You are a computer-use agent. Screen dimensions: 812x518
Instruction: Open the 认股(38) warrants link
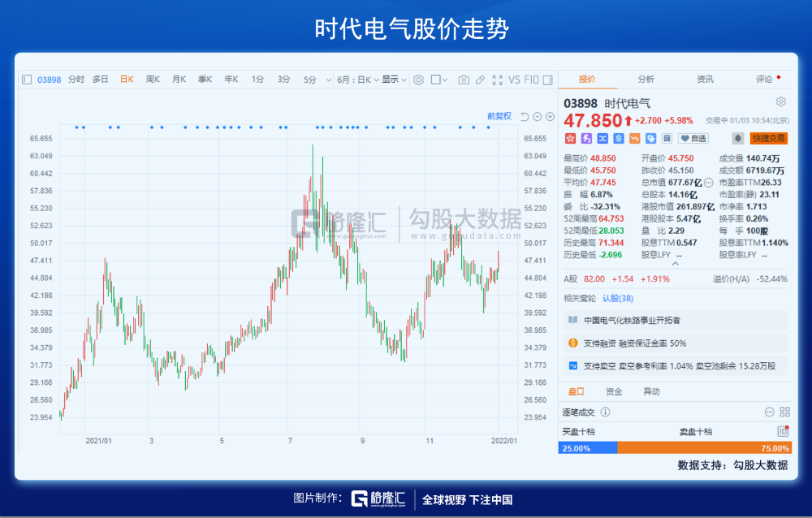tap(618, 298)
